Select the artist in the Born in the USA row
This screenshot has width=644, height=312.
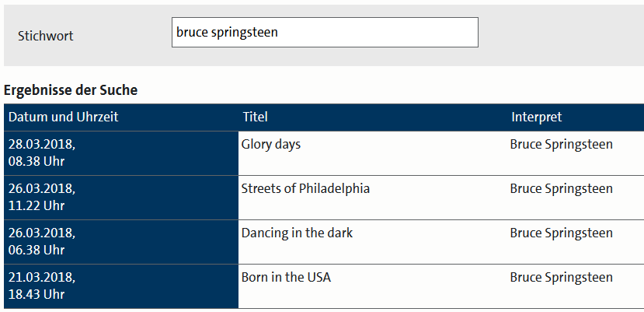coord(561,278)
